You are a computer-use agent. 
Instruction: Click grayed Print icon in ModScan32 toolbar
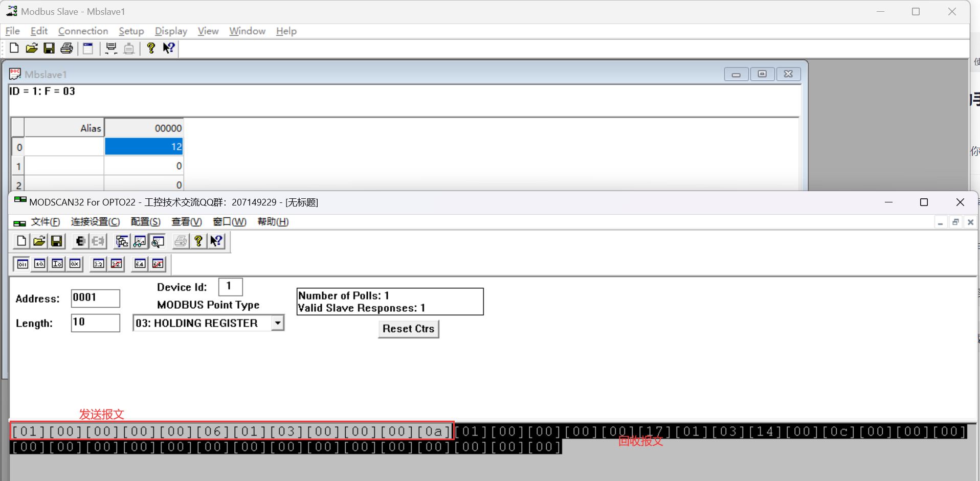(181, 241)
